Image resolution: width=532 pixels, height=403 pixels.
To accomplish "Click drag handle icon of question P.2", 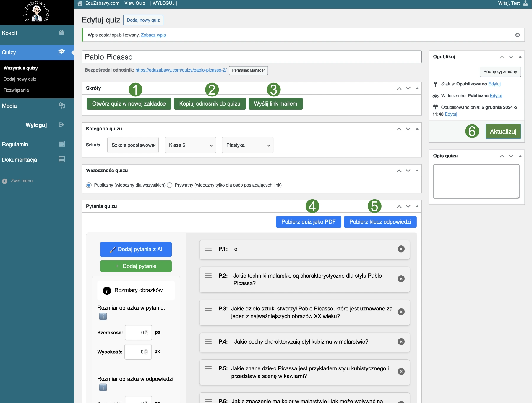I will pyautogui.click(x=208, y=276).
